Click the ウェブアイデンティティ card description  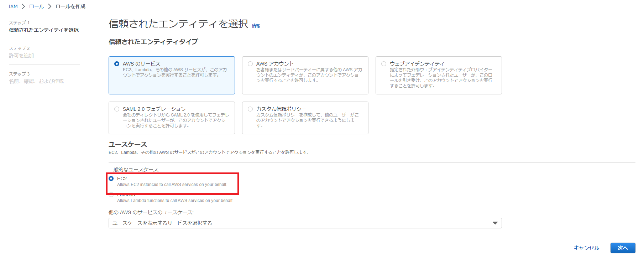point(441,78)
